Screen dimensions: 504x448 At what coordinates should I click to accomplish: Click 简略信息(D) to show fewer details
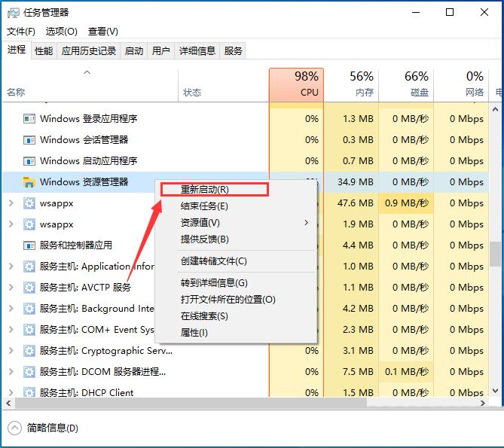(53, 428)
